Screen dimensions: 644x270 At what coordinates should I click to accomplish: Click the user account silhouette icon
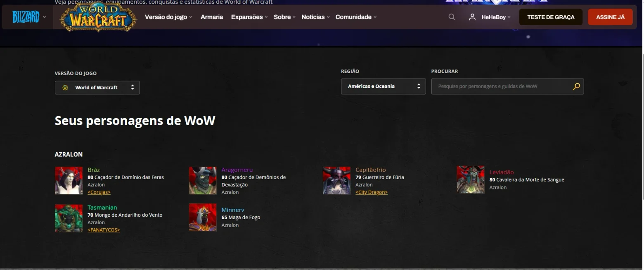472,17
